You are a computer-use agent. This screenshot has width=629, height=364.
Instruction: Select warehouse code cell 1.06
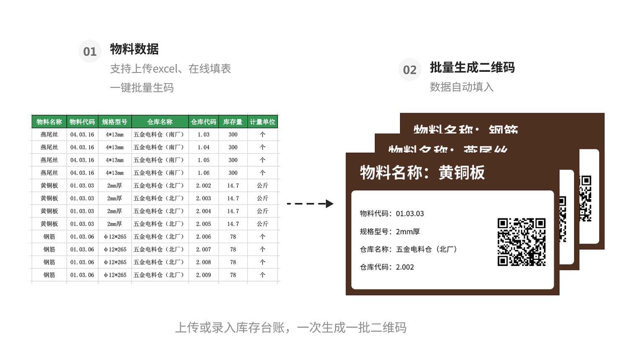(203, 173)
